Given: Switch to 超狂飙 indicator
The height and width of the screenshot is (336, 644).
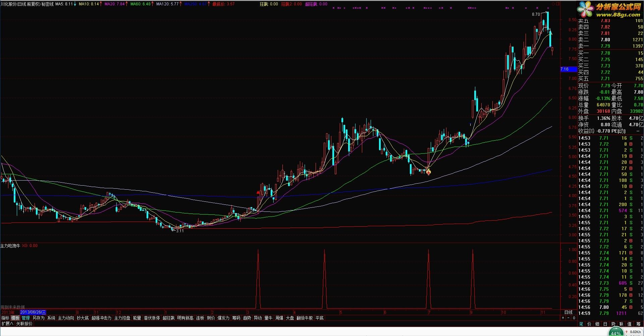Looking at the screenshot, I should [x=168, y=318].
